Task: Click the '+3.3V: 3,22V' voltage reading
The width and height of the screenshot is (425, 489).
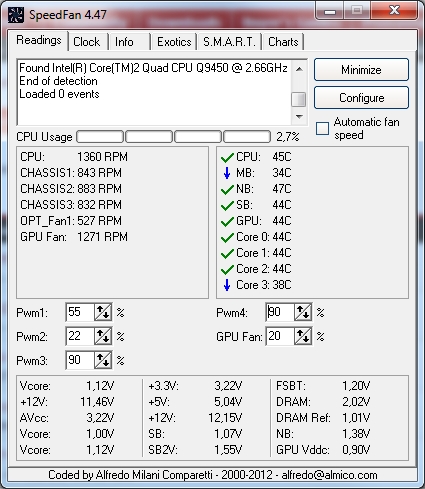Action: tap(195, 386)
